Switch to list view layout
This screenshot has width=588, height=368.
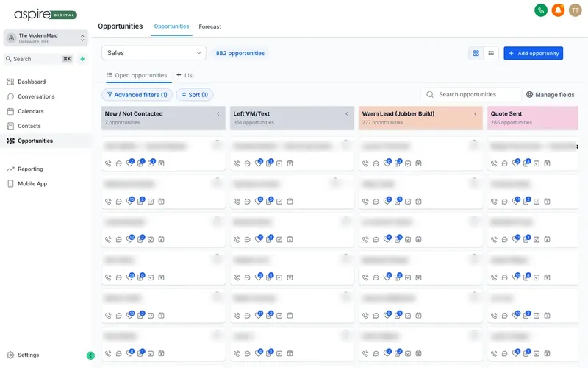(x=491, y=53)
